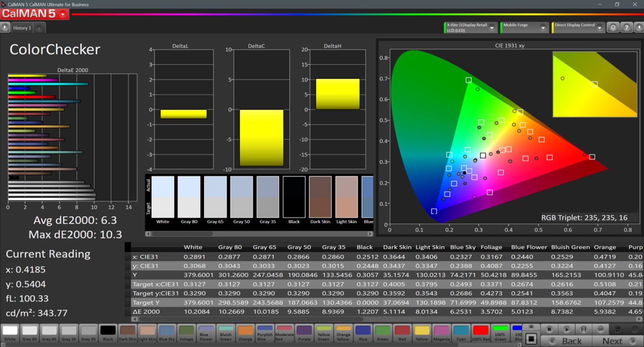This screenshot has height=347, width=644.
Task: Expand the X-Rite i1Display Retail meter dropdown
Action: (492, 28)
